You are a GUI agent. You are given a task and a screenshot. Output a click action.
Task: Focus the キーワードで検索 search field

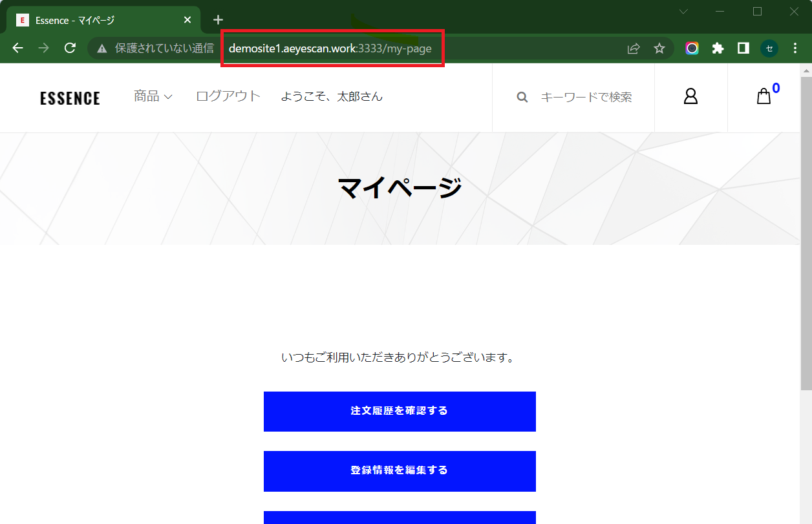pos(586,97)
